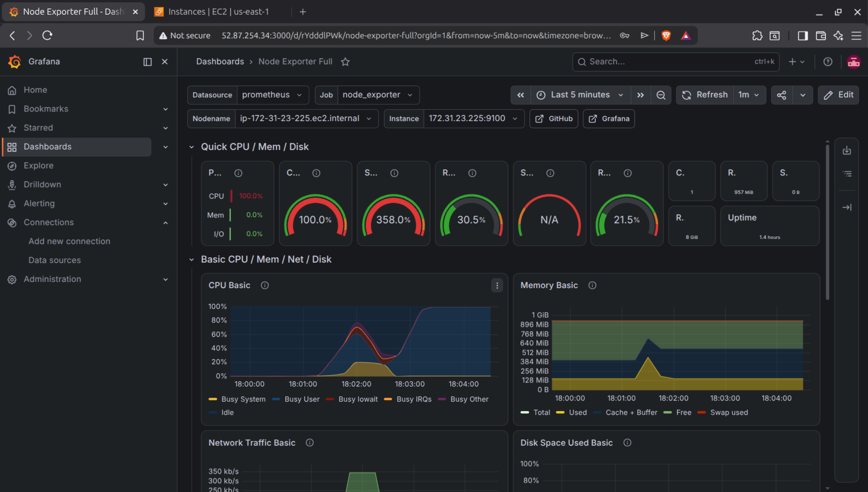Viewport: 868px width, 492px height.
Task: Click the dashboard vertical scrollbar
Action: tap(827, 222)
